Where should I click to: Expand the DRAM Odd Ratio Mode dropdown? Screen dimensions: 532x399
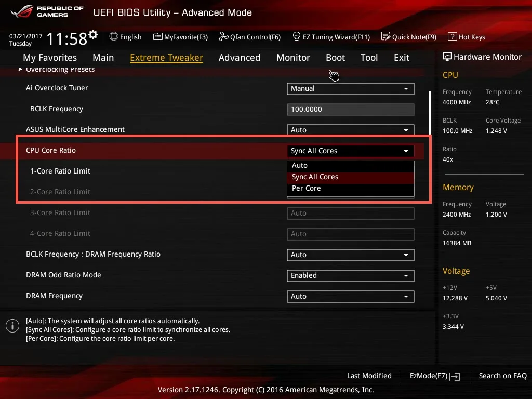351,275
